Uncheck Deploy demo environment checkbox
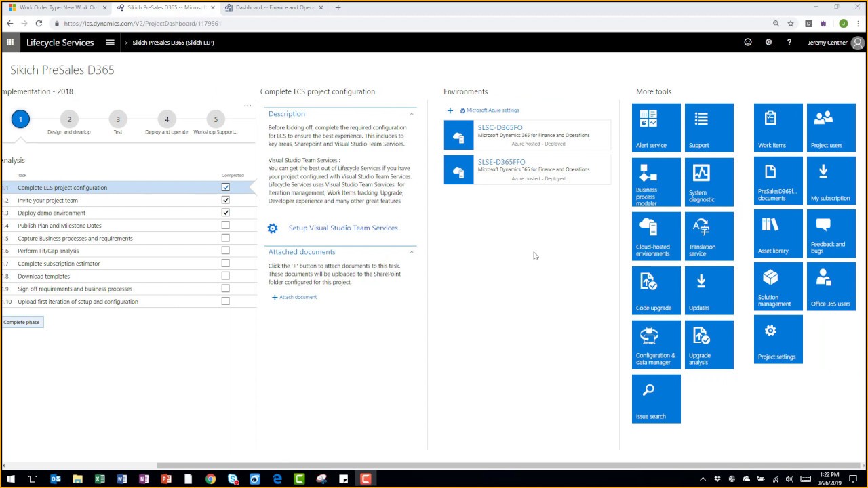The height and width of the screenshot is (488, 868). 225,212
